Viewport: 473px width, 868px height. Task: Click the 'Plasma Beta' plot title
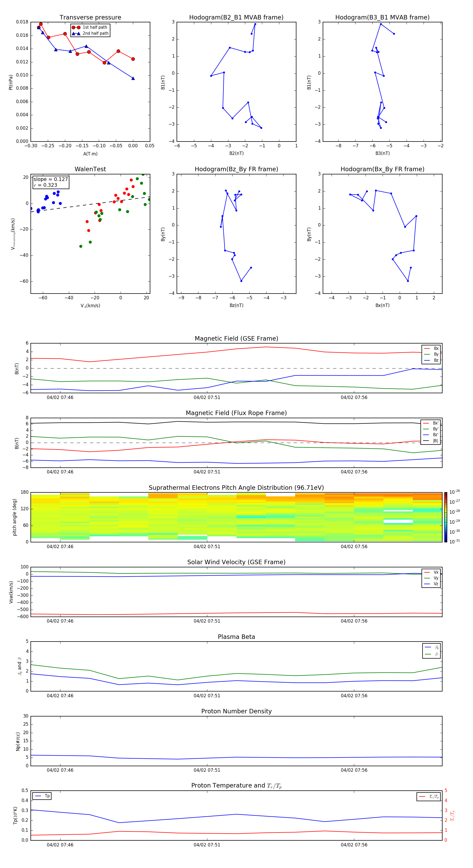click(x=236, y=637)
